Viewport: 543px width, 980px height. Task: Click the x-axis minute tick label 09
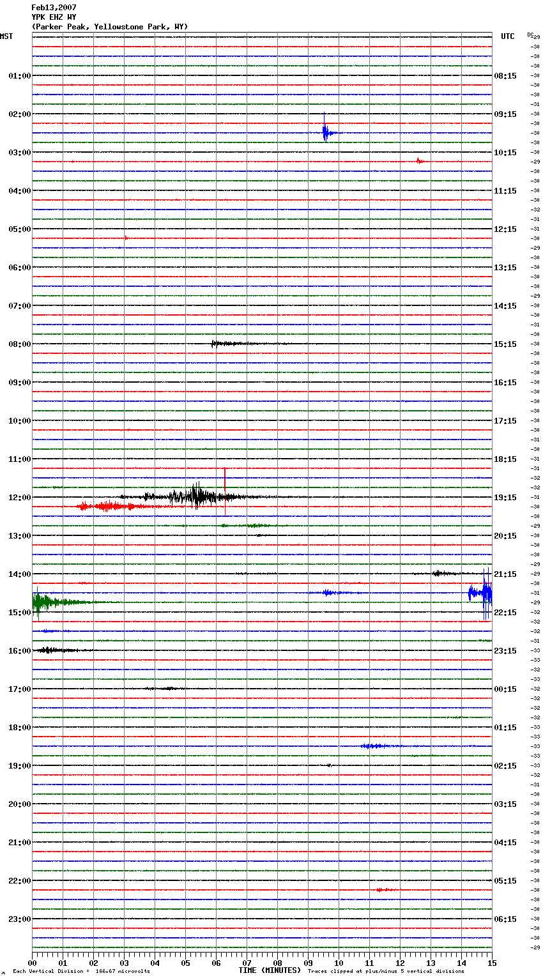[308, 963]
